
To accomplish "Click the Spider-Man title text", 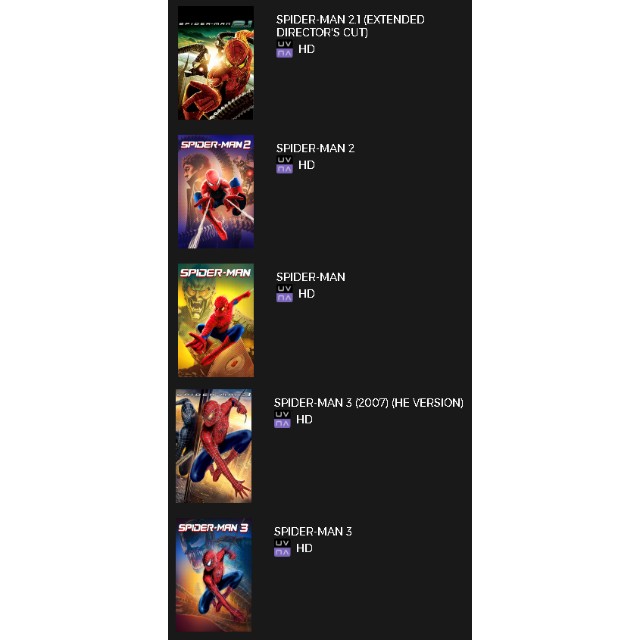I will point(311,277).
